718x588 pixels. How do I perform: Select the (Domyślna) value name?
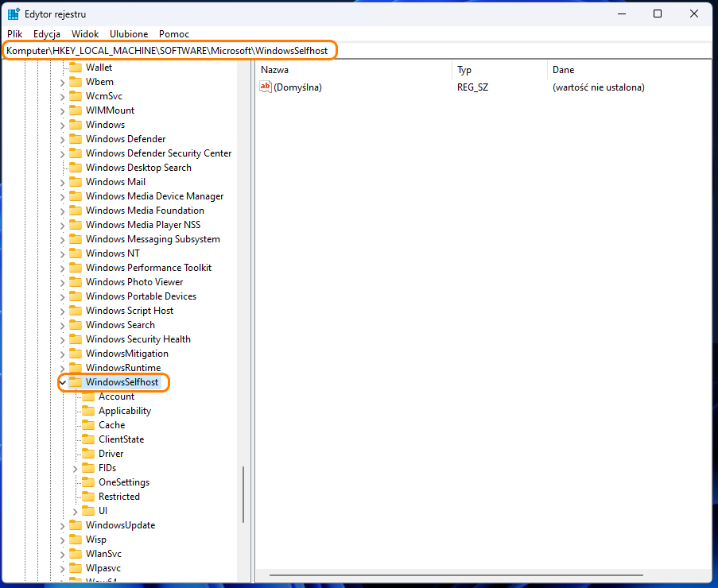tap(297, 87)
